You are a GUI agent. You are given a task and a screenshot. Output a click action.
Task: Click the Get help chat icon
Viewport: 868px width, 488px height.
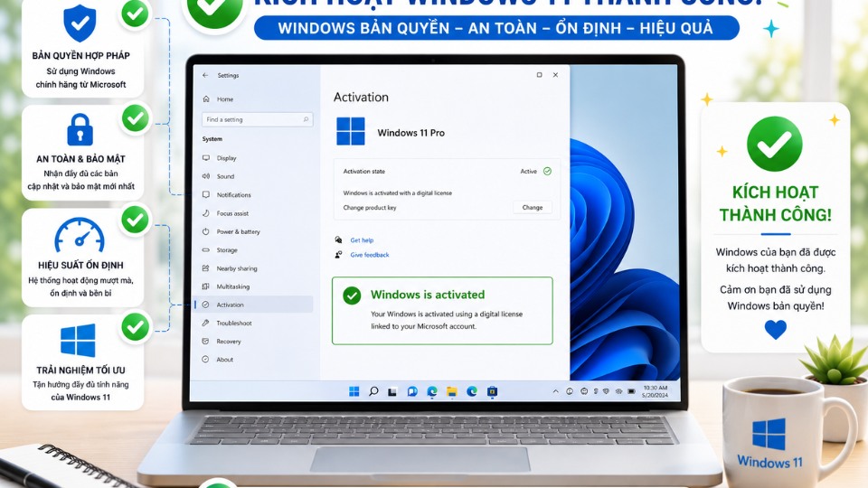click(x=338, y=239)
